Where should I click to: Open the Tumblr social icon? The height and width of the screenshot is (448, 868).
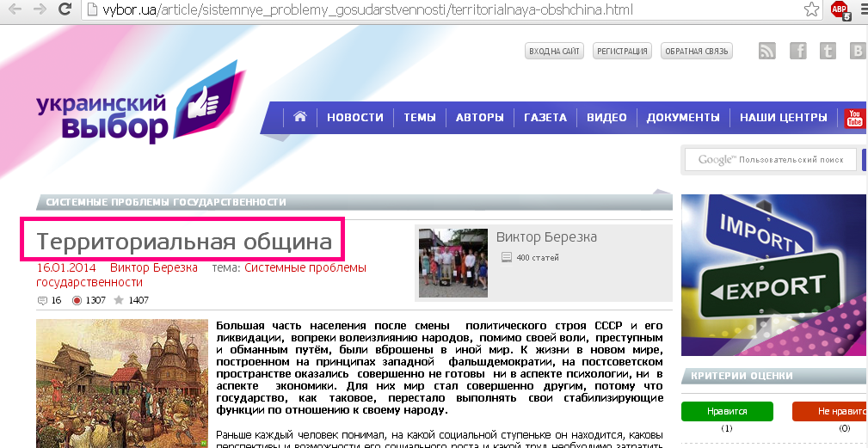pyautogui.click(x=828, y=51)
